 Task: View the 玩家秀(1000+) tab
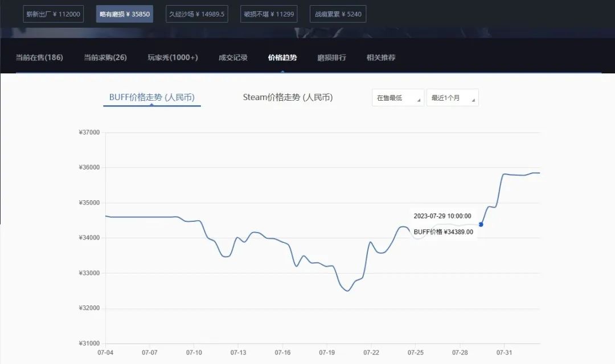174,57
